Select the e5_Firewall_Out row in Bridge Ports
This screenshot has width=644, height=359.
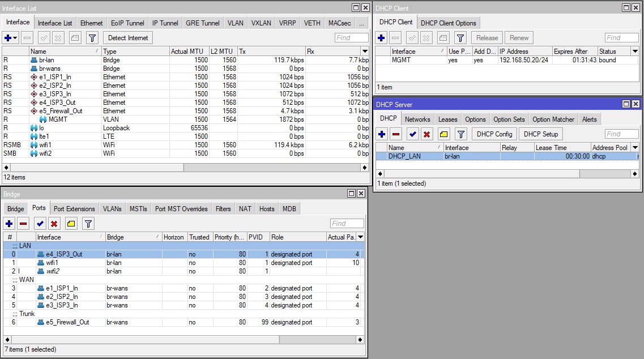coord(184,322)
